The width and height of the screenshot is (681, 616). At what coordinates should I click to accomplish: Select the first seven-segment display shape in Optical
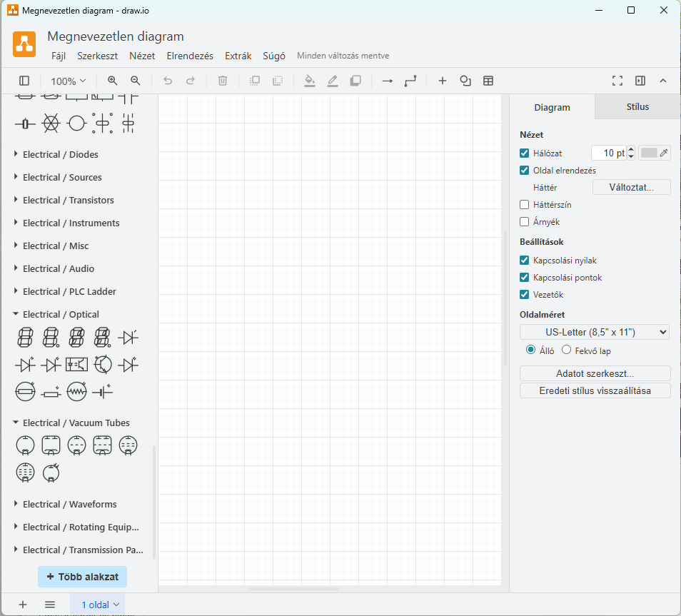click(25, 337)
